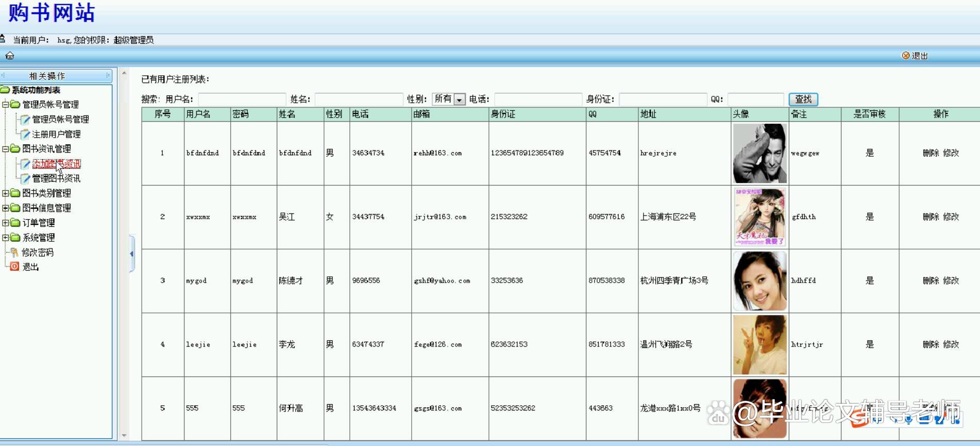Click the folder icon of 系统管理
The width and height of the screenshot is (980, 446).
pos(15,238)
